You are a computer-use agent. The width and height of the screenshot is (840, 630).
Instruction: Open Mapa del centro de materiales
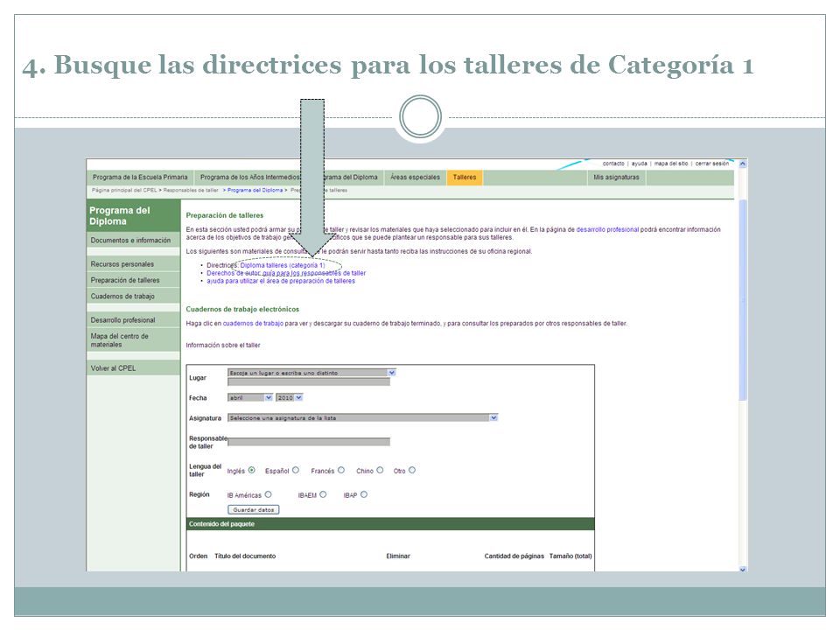(133, 340)
